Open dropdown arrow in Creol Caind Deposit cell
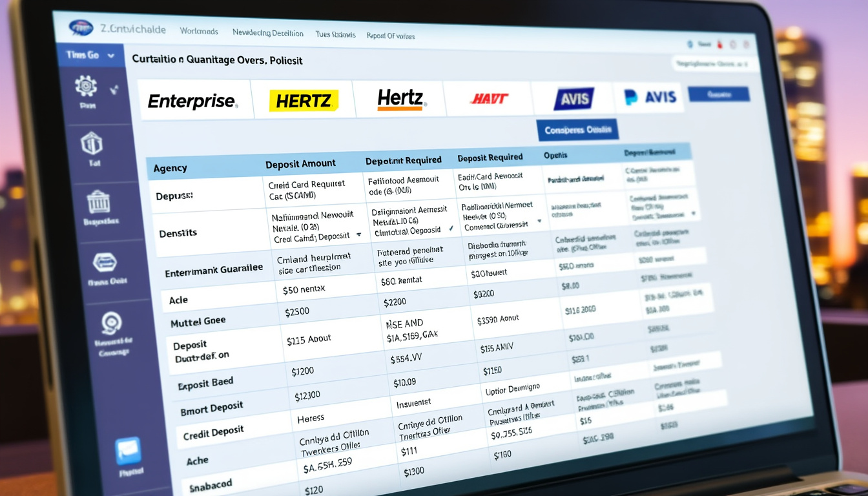Screen dimensions: 868x496 (358, 236)
